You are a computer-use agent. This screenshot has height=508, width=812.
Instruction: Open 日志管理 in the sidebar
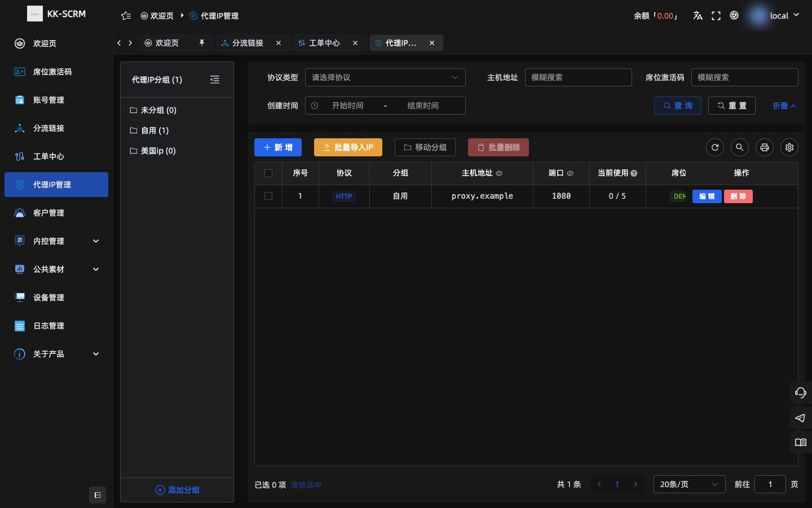click(x=56, y=326)
